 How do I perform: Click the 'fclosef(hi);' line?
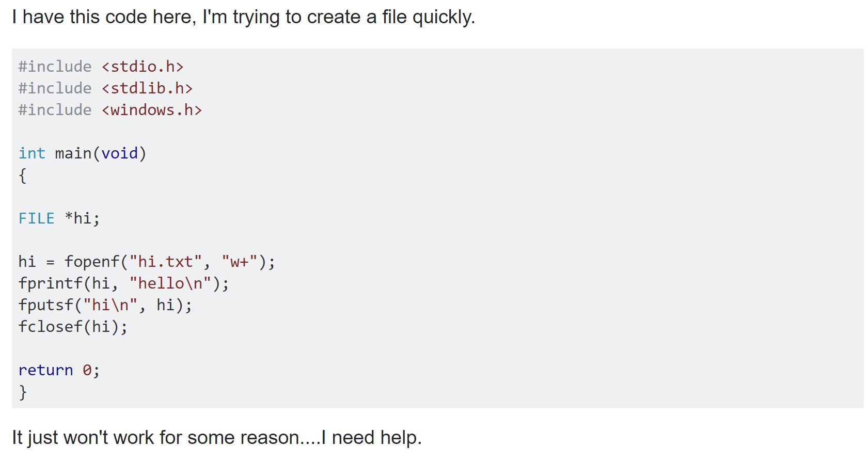pyautogui.click(x=73, y=327)
